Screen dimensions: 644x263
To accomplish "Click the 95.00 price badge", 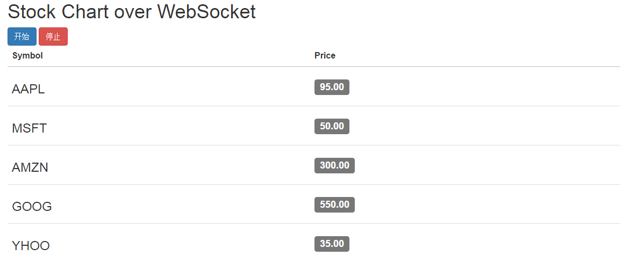I will point(332,87).
